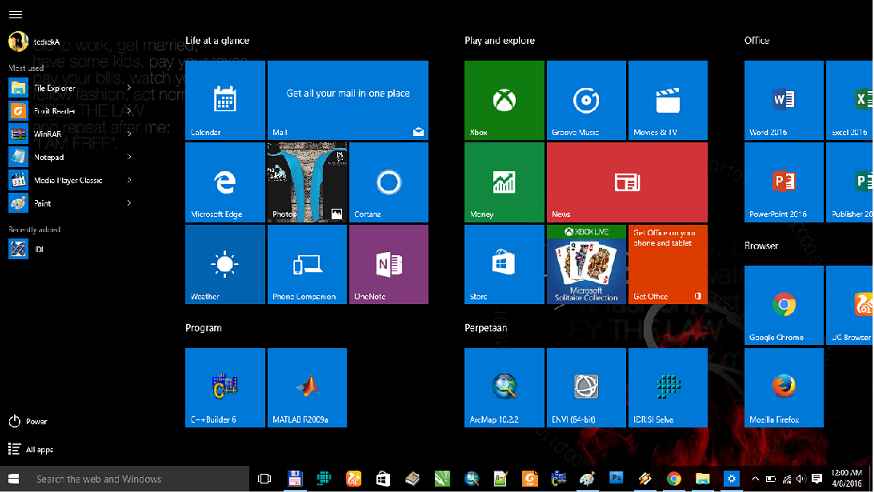The height and width of the screenshot is (492, 874).
Task: Click the 'Program' group title
Action: click(x=203, y=328)
